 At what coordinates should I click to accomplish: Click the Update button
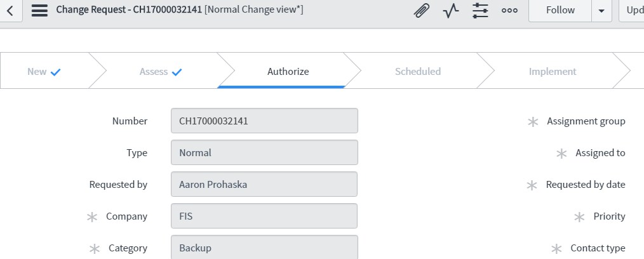633,11
